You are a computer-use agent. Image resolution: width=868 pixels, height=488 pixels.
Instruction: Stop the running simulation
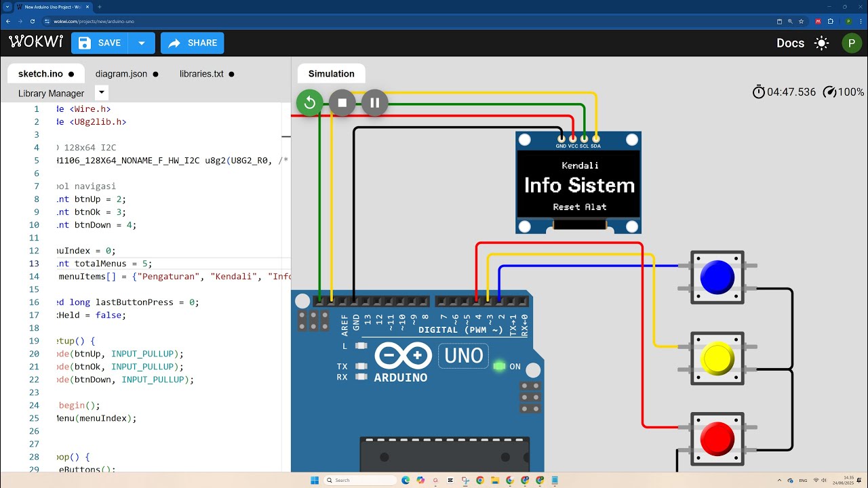(342, 103)
